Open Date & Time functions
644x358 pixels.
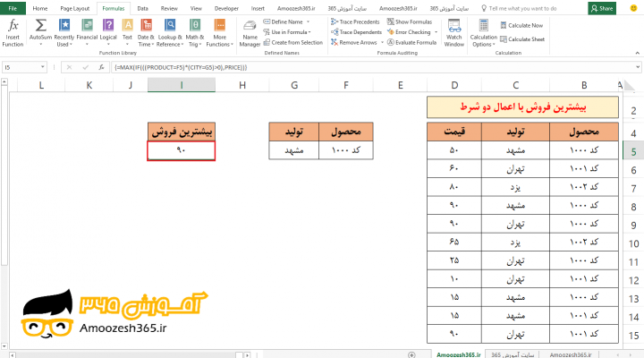[146, 33]
